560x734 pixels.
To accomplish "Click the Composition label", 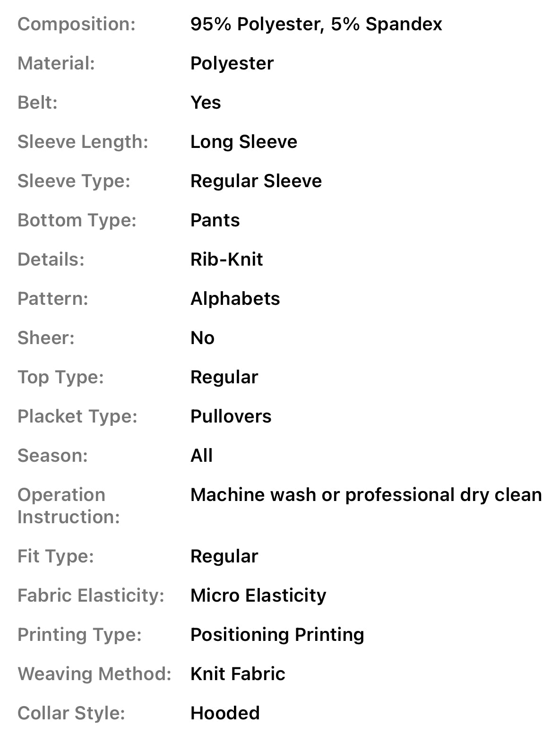I will [x=77, y=24].
